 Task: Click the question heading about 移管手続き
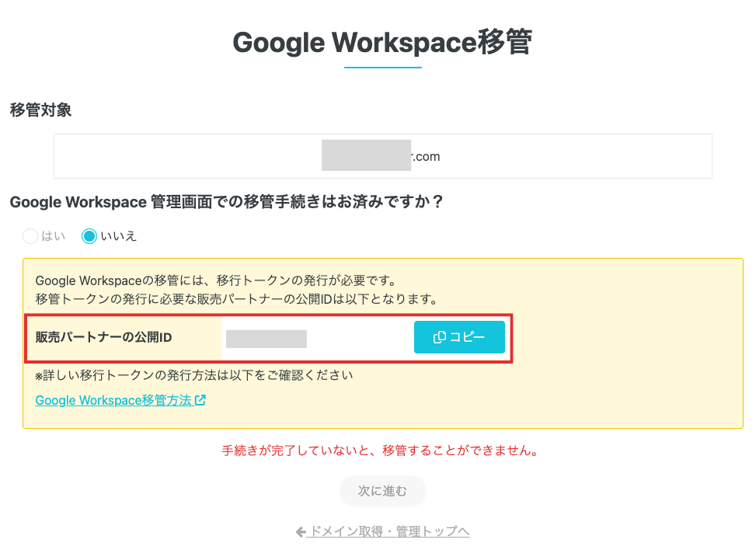[x=226, y=201]
